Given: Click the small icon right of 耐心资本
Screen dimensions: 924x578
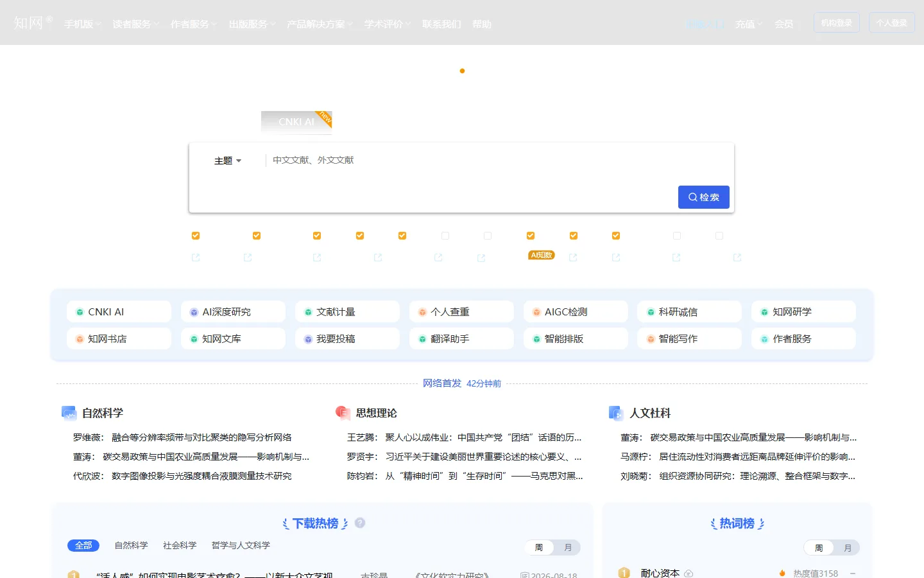Looking at the screenshot, I should tap(689, 574).
